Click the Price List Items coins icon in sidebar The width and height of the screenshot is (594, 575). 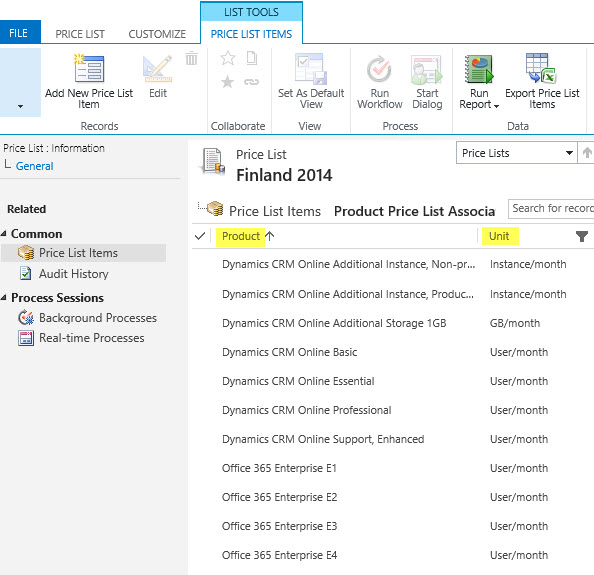pos(26,253)
